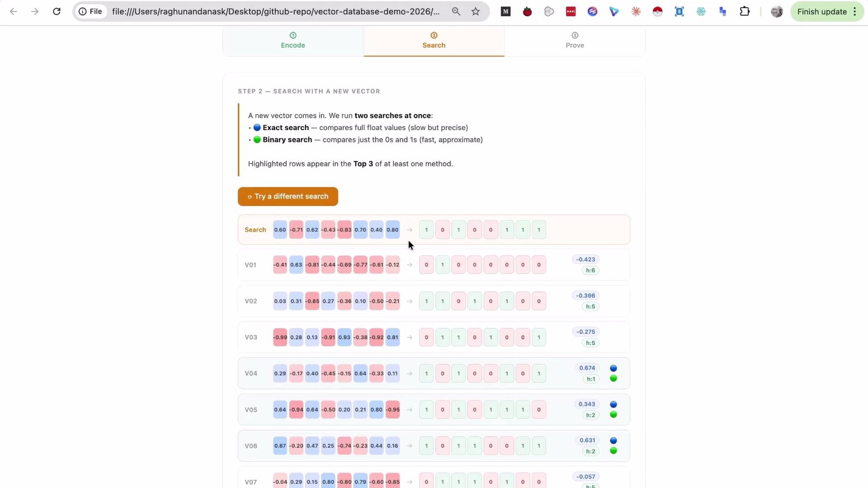
Task: Click the Search row label
Action: point(255,230)
